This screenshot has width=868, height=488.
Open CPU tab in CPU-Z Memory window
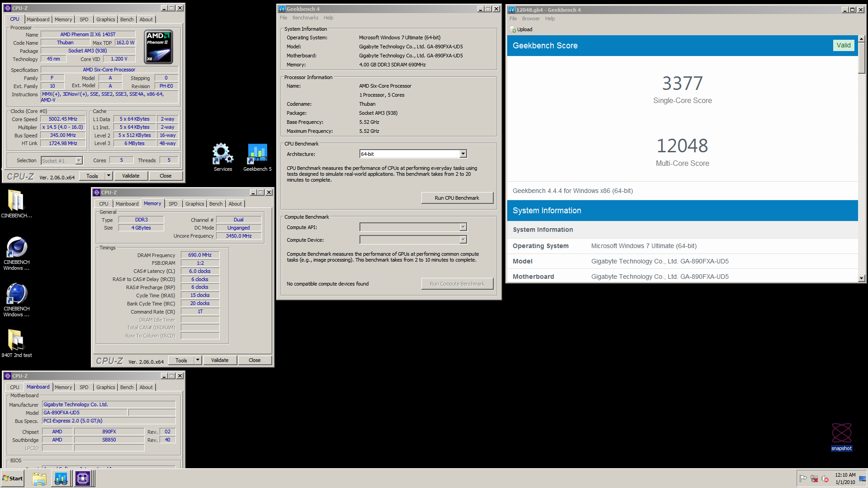[104, 204]
